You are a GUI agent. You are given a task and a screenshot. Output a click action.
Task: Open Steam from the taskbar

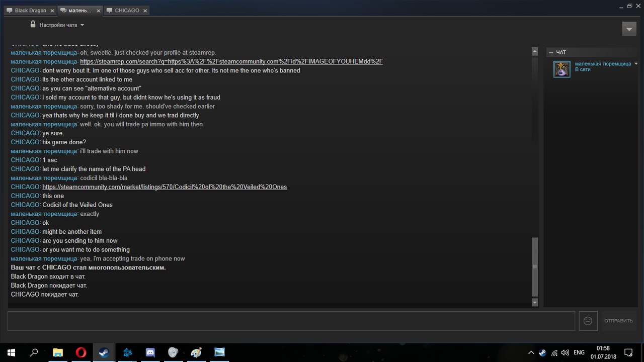pos(104,352)
